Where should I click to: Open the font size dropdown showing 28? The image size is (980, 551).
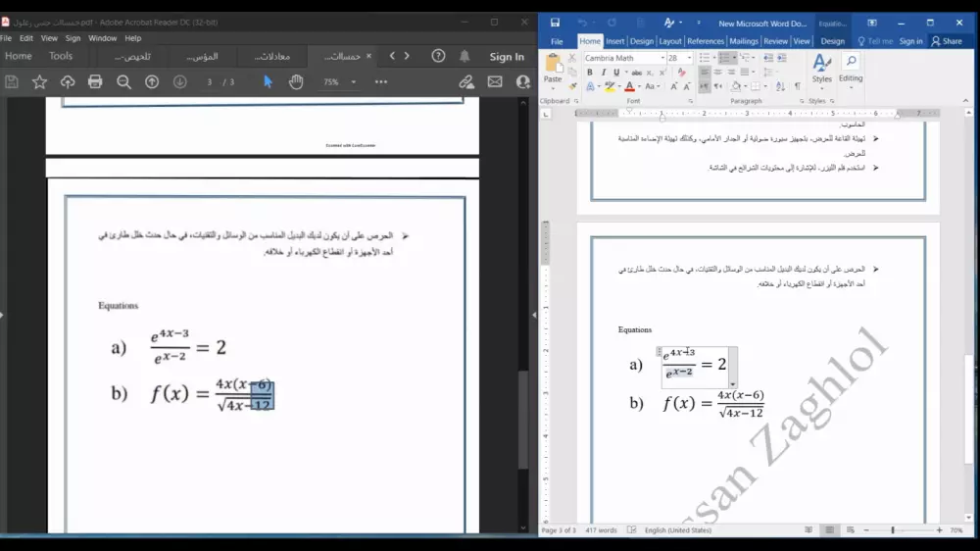[689, 58]
